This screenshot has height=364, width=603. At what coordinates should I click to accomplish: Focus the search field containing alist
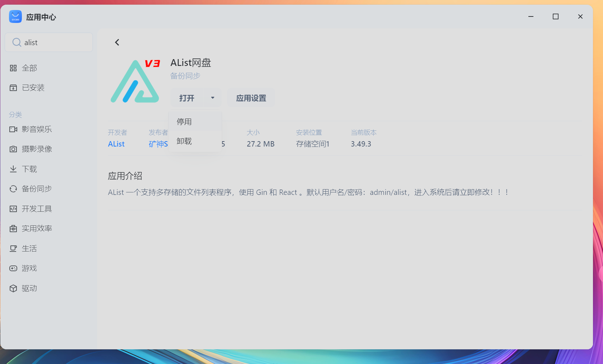pos(49,42)
